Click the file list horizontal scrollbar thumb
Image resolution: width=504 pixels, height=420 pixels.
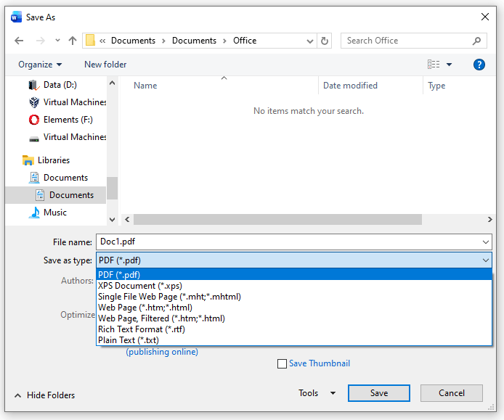[277, 219]
